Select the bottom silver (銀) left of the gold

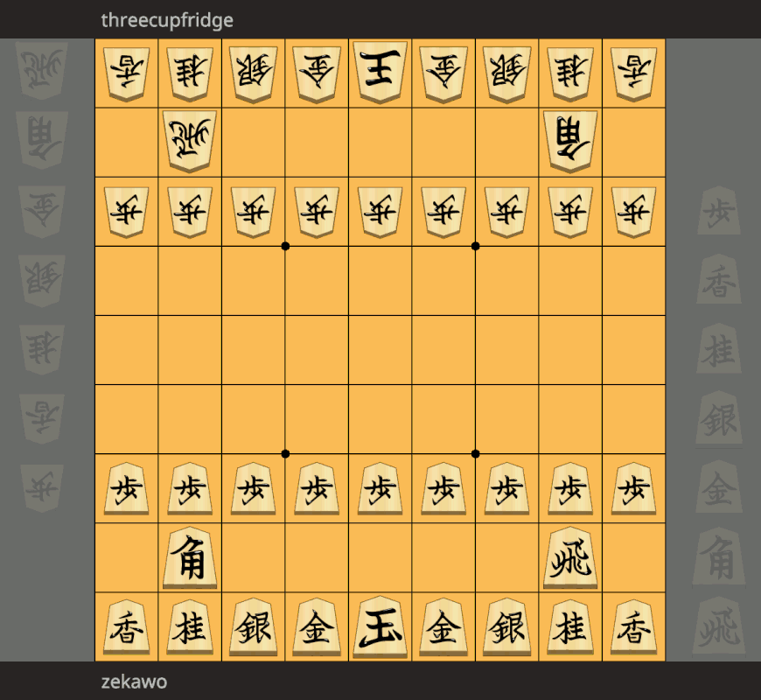pyautogui.click(x=254, y=627)
